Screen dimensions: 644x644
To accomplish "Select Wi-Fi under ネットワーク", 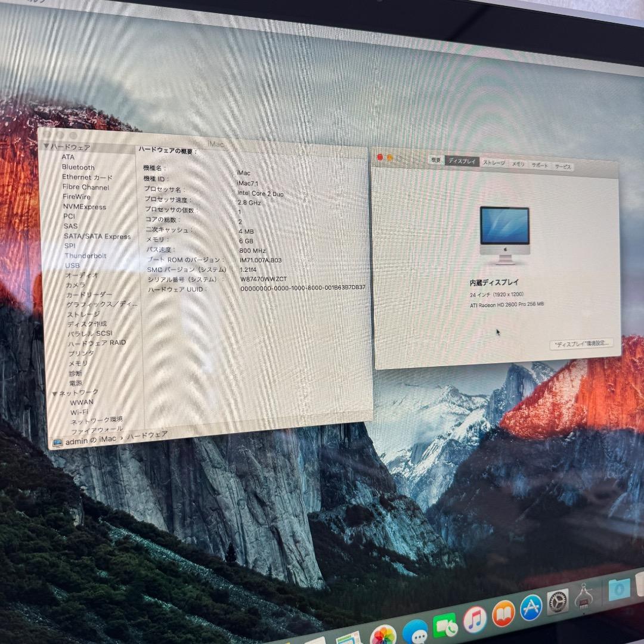I will (x=78, y=411).
